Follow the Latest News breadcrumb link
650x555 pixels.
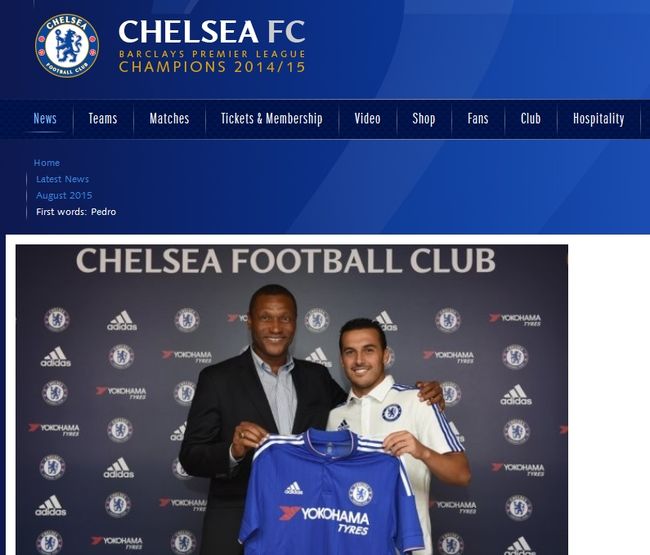pos(63,179)
